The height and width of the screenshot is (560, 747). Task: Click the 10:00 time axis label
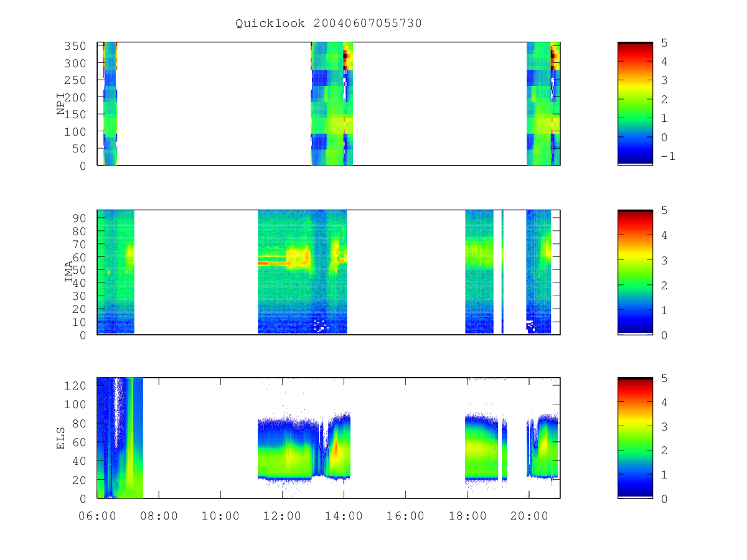coord(220,516)
